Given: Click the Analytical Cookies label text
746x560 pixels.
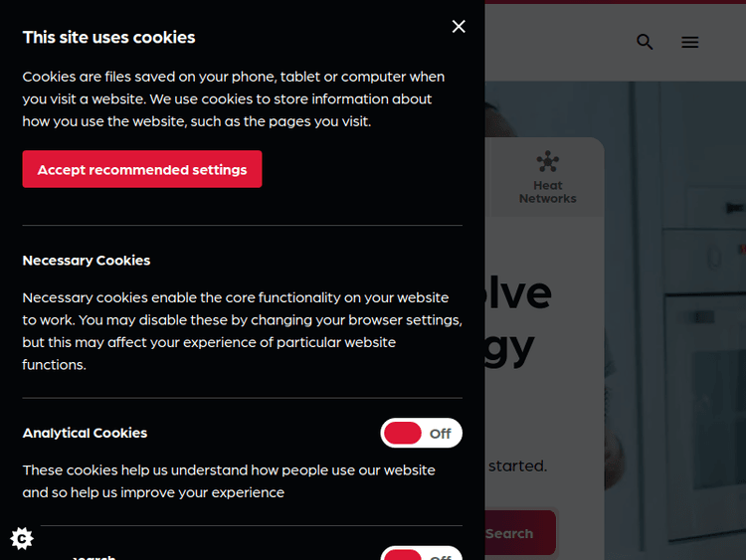Looking at the screenshot, I should [x=85, y=434].
